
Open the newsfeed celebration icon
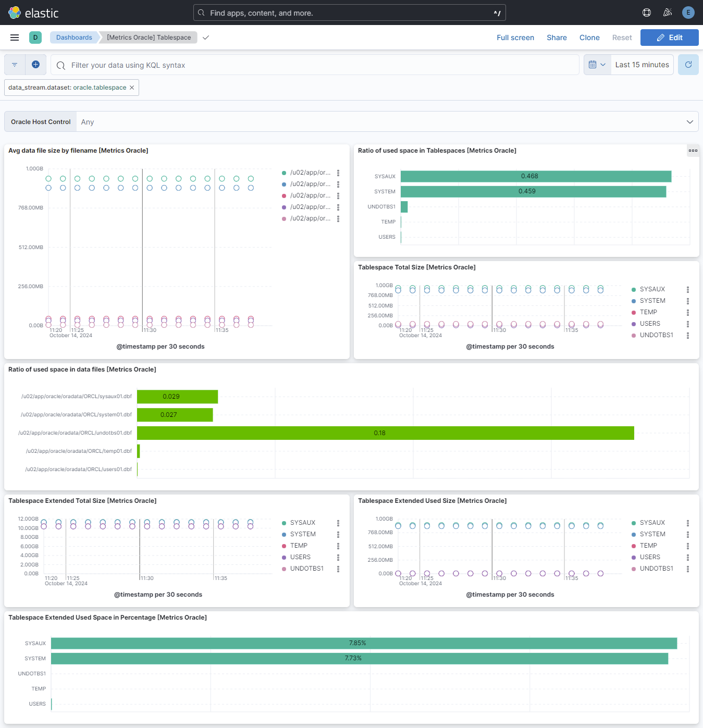tap(668, 13)
